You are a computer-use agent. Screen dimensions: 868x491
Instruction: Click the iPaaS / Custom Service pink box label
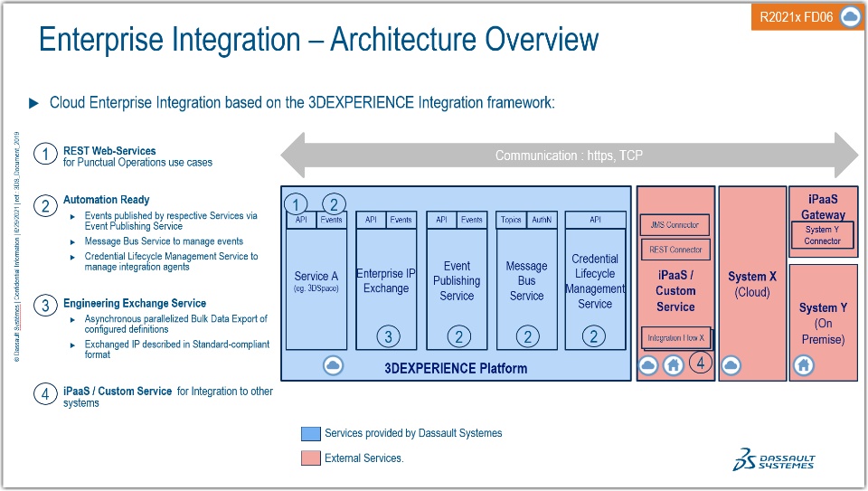coord(675,290)
